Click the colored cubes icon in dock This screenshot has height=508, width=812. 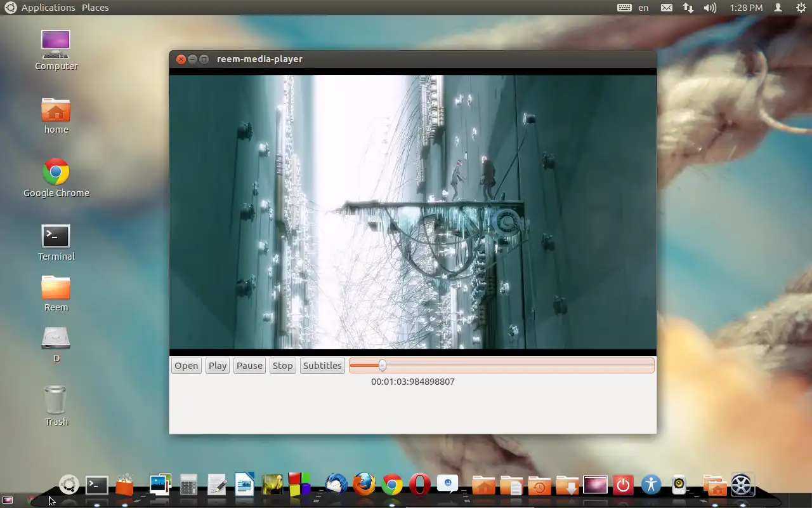pyautogui.click(x=299, y=485)
